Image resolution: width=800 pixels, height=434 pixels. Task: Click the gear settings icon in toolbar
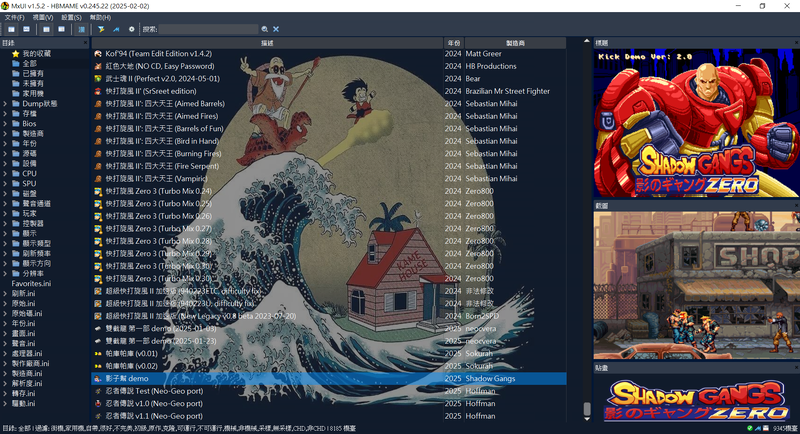tap(132, 29)
